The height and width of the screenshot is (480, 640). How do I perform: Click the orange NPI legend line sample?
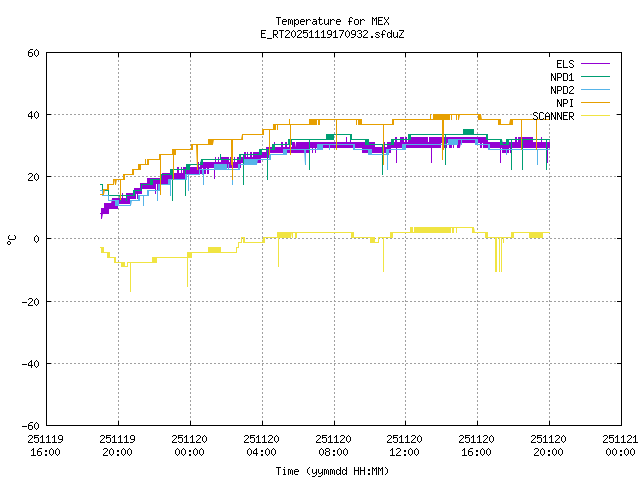pos(594,102)
